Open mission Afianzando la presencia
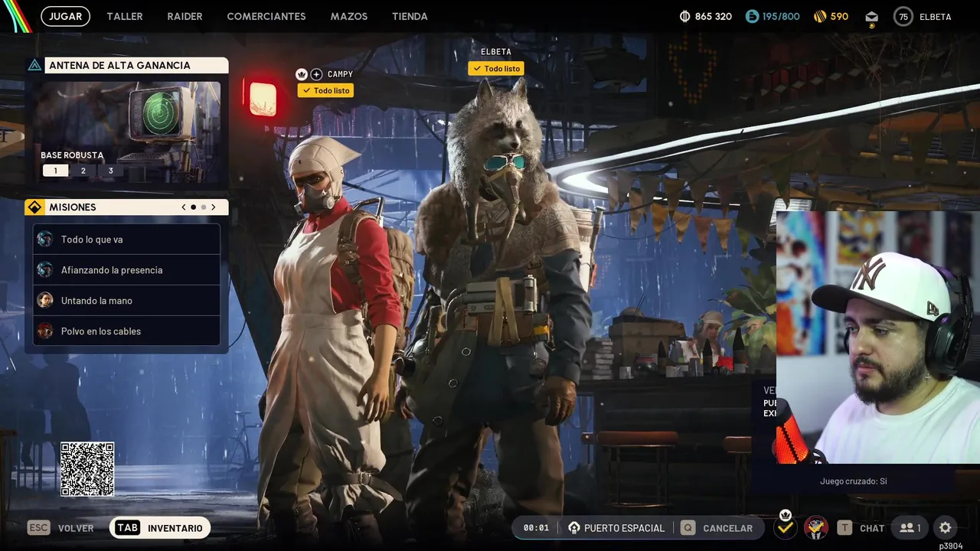The height and width of the screenshot is (551, 980). 127,270
